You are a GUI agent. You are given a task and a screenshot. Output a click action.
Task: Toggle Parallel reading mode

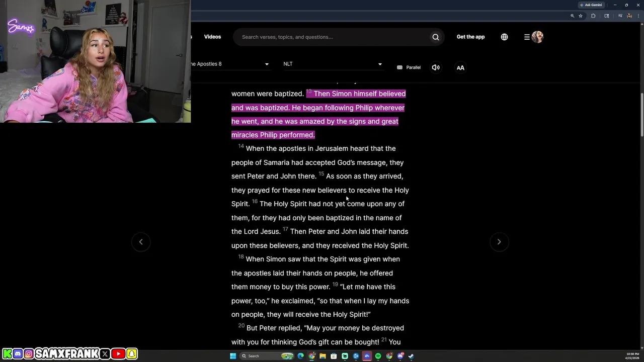[409, 67]
